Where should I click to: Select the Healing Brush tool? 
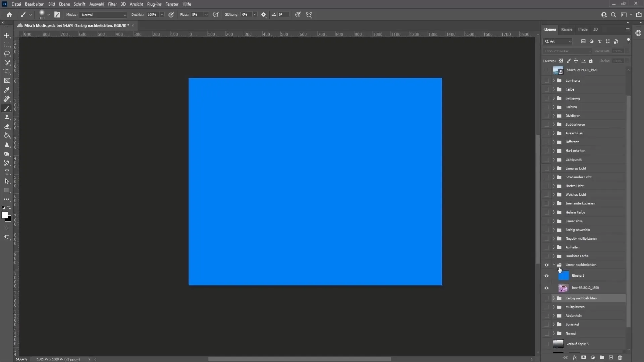point(7,99)
